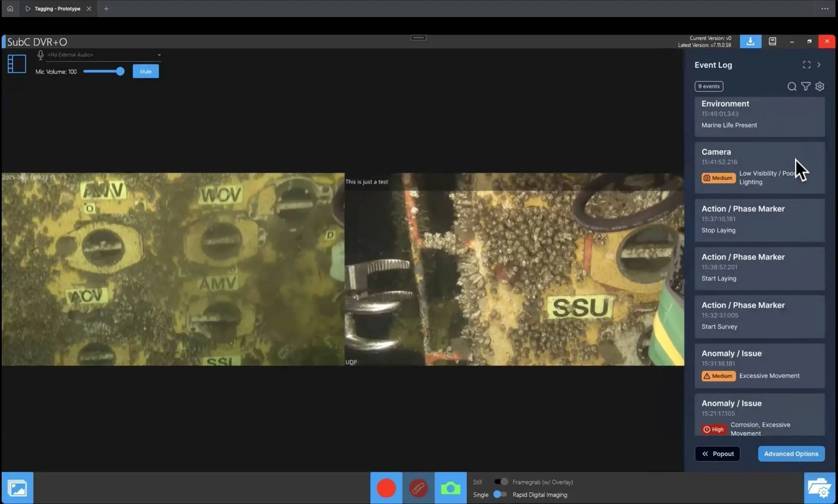Click the paperclip clip-recording icon

(418, 488)
